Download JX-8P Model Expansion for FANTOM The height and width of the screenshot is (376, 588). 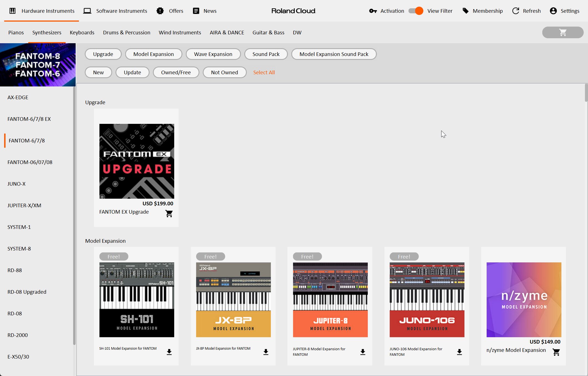coord(266,352)
